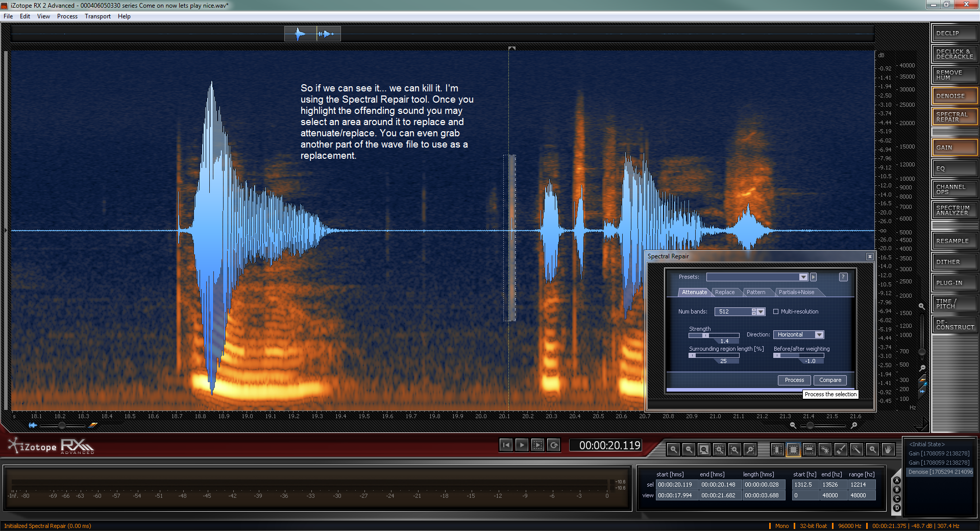This screenshot has height=531, width=980.
Task: Click the blue waveform icon on the right vertical blend control
Action: coord(922,391)
